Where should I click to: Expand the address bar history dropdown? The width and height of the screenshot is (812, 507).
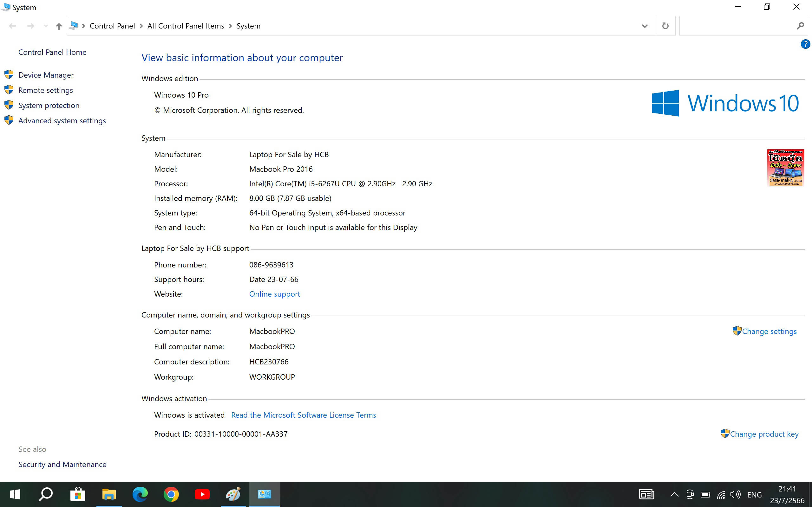coord(644,26)
